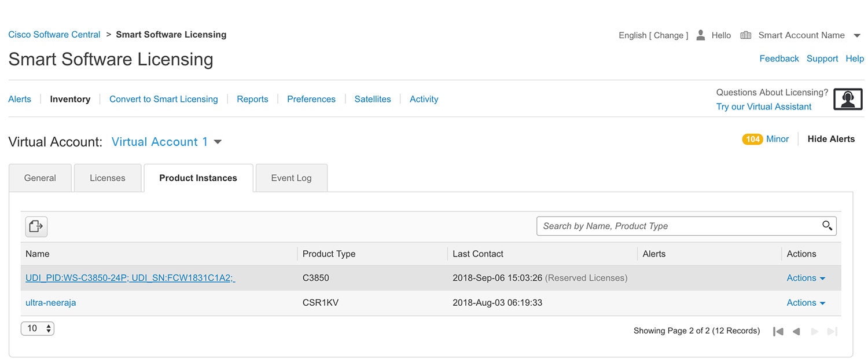Screen dimensions: 868x359
Task: Open the Help link
Action: [855, 58]
